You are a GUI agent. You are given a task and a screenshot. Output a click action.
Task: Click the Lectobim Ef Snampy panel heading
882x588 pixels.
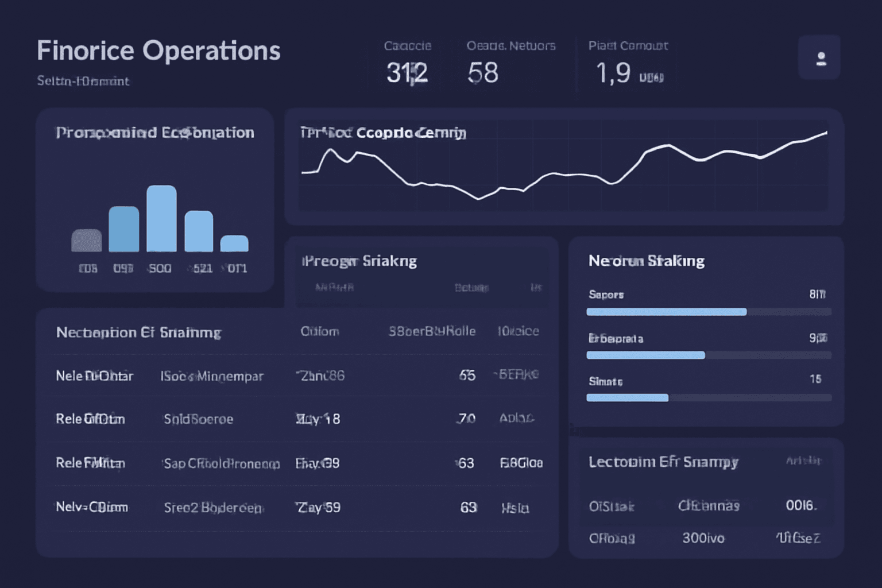pos(663,462)
